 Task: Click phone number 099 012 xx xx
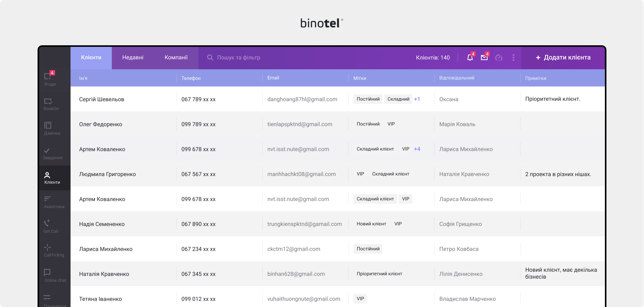pyautogui.click(x=199, y=299)
